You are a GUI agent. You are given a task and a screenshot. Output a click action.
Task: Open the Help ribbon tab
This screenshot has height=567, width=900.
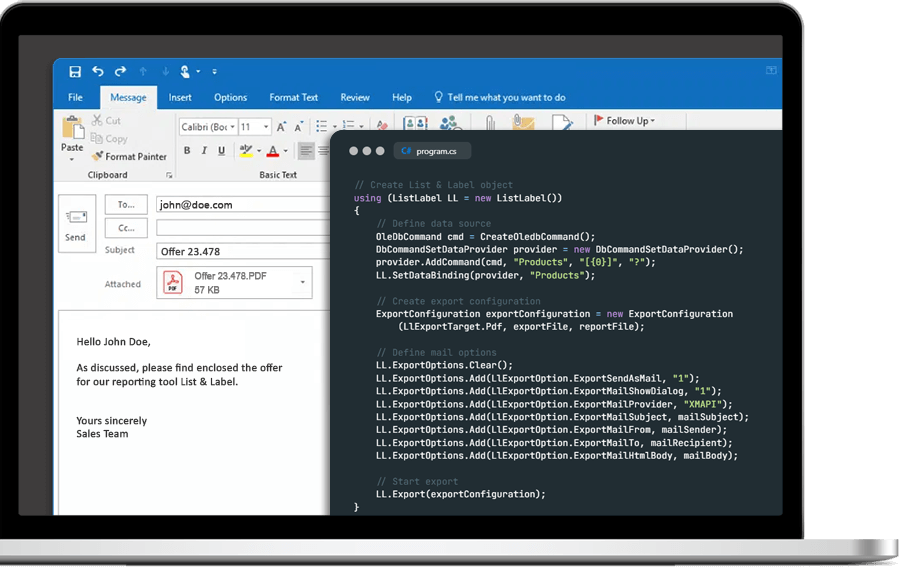(x=402, y=98)
